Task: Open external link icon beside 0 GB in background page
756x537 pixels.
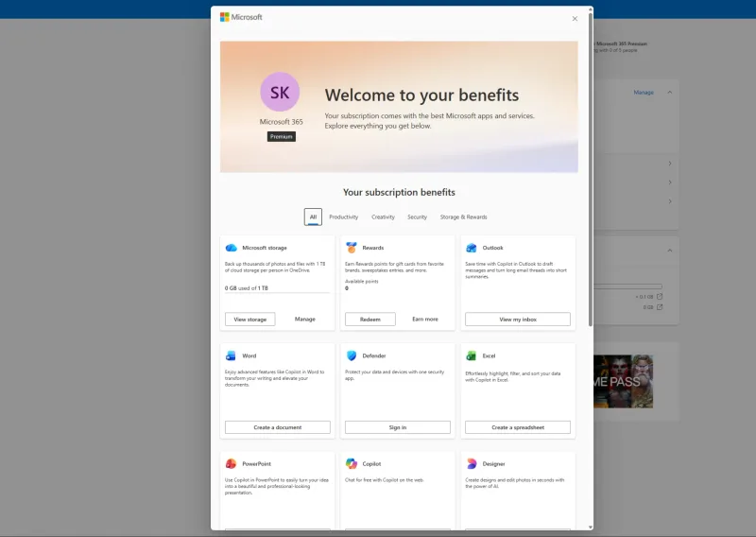Action: 660,307
